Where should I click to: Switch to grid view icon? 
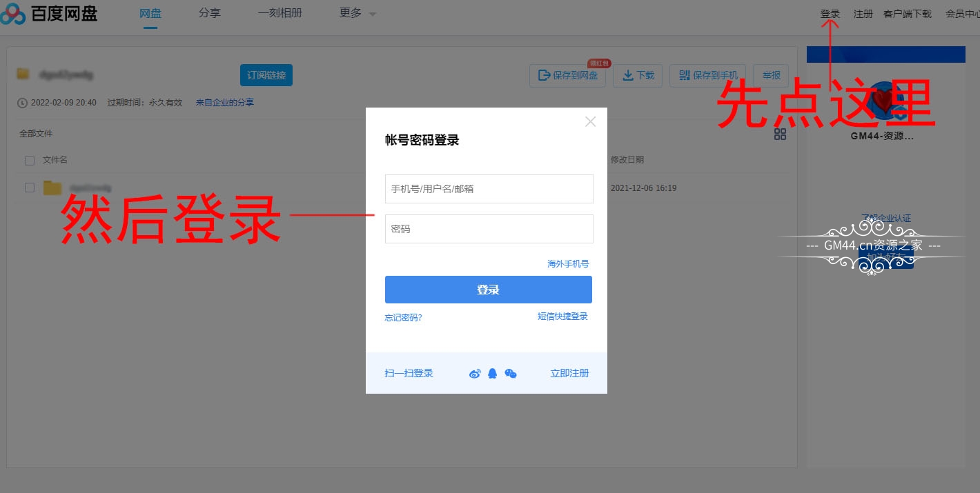tap(780, 134)
